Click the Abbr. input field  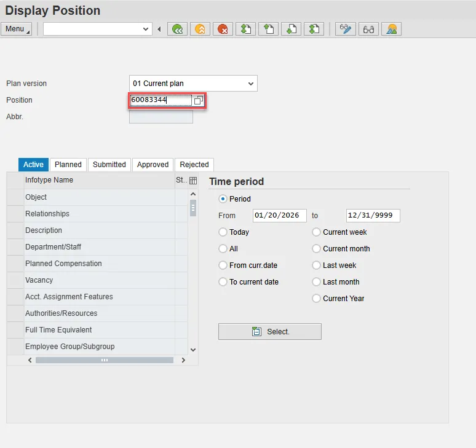161,117
